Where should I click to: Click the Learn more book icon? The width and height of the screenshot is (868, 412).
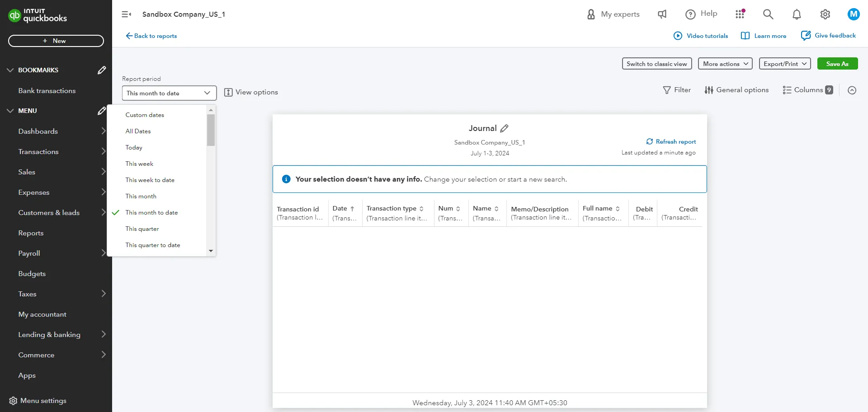(745, 36)
